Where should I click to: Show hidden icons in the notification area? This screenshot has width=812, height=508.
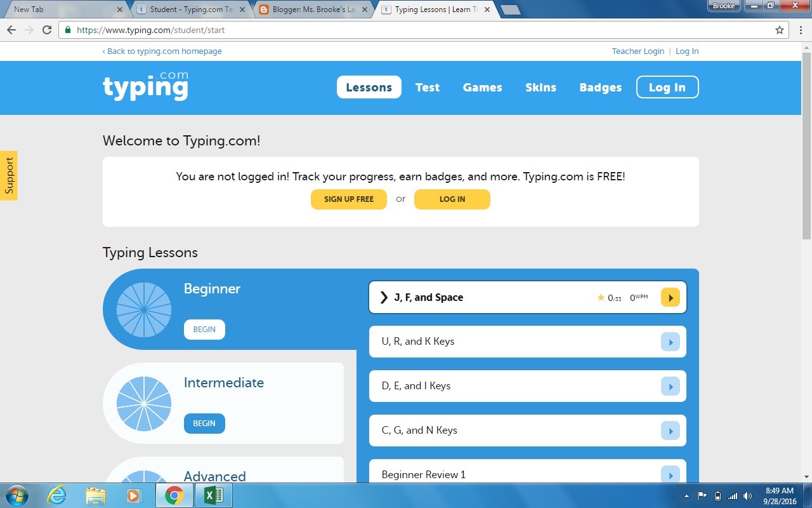686,496
